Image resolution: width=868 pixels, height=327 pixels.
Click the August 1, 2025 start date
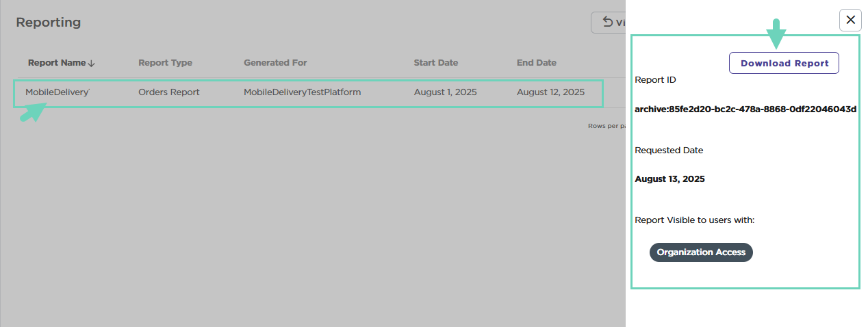point(445,92)
